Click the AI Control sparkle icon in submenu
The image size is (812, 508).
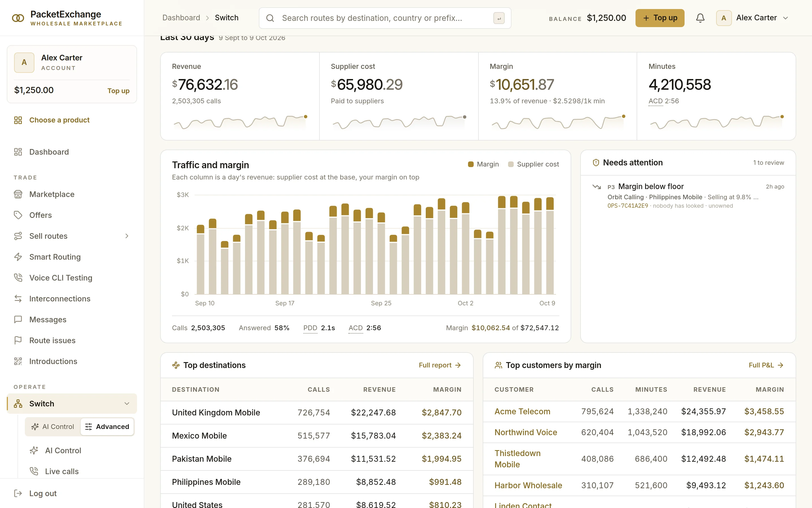click(x=34, y=450)
